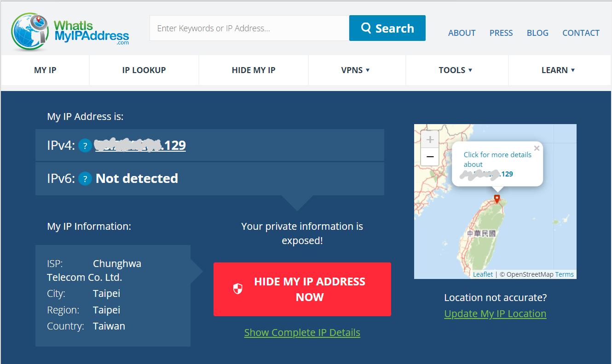Open the Hide My IP nav tab
The height and width of the screenshot is (364, 612).
[254, 70]
